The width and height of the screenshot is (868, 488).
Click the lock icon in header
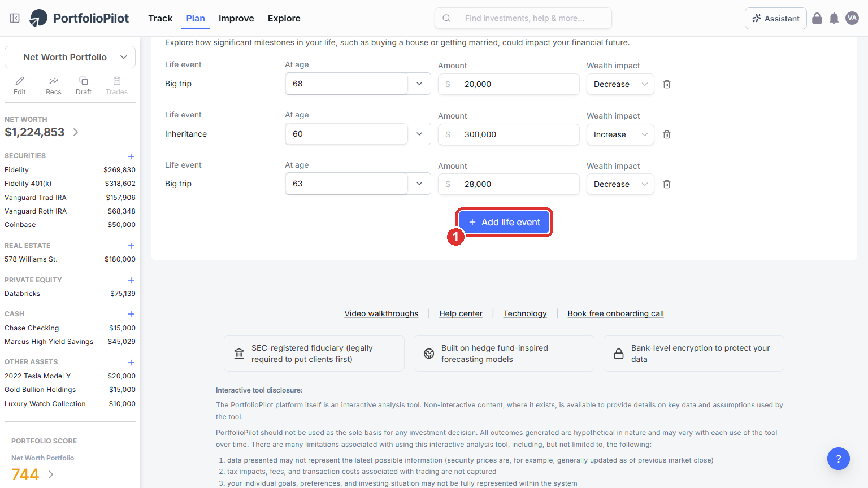point(817,18)
